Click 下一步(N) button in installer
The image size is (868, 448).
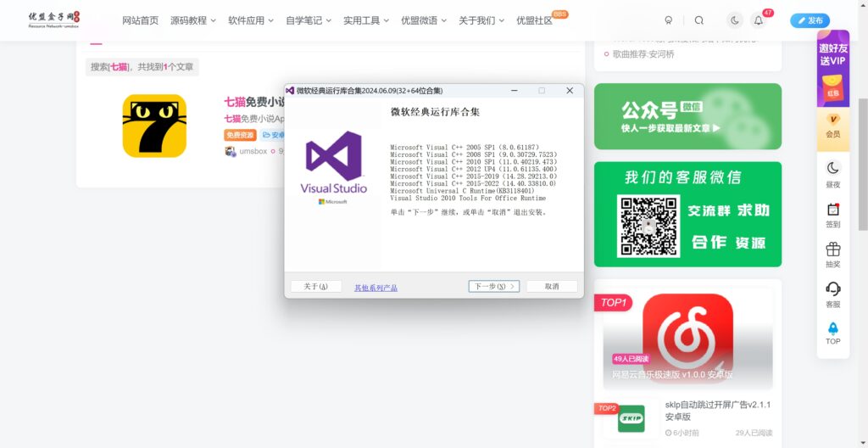(494, 287)
